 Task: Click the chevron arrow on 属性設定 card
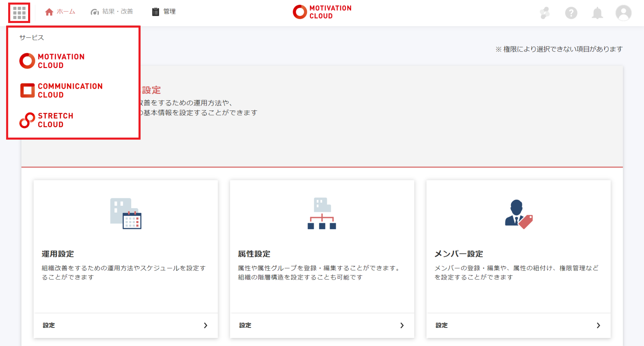pyautogui.click(x=402, y=325)
